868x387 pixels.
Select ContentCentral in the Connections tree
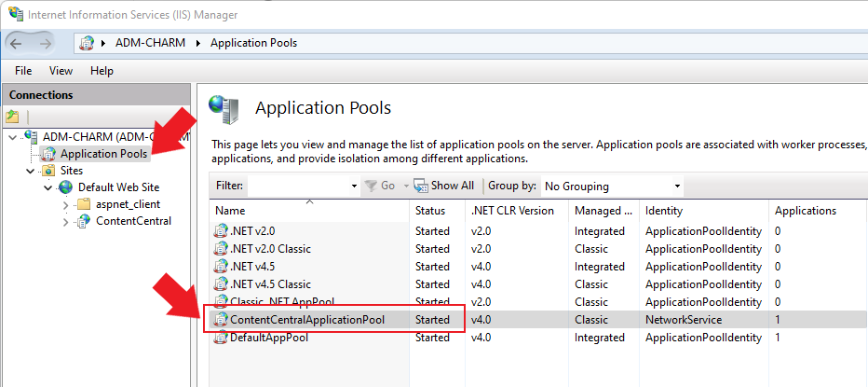click(133, 221)
